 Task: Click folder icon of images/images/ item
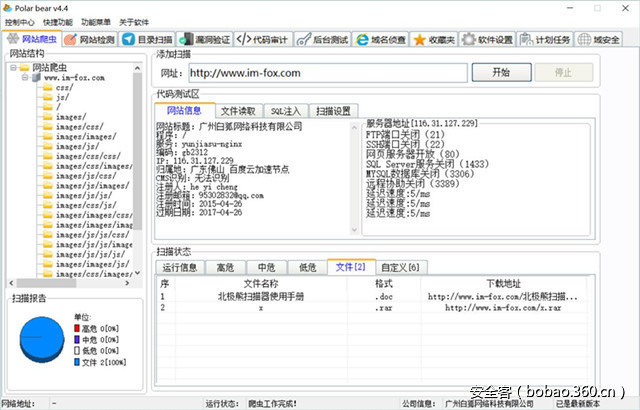[48, 136]
